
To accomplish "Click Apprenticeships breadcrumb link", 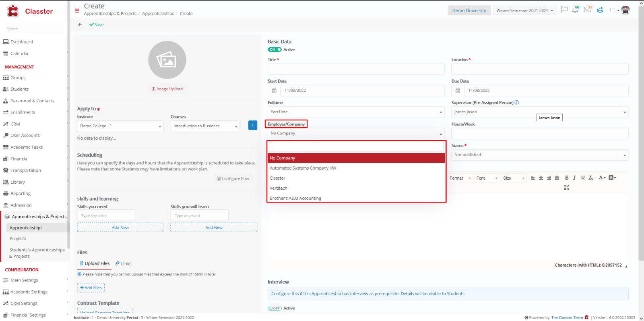I will pyautogui.click(x=158, y=14).
